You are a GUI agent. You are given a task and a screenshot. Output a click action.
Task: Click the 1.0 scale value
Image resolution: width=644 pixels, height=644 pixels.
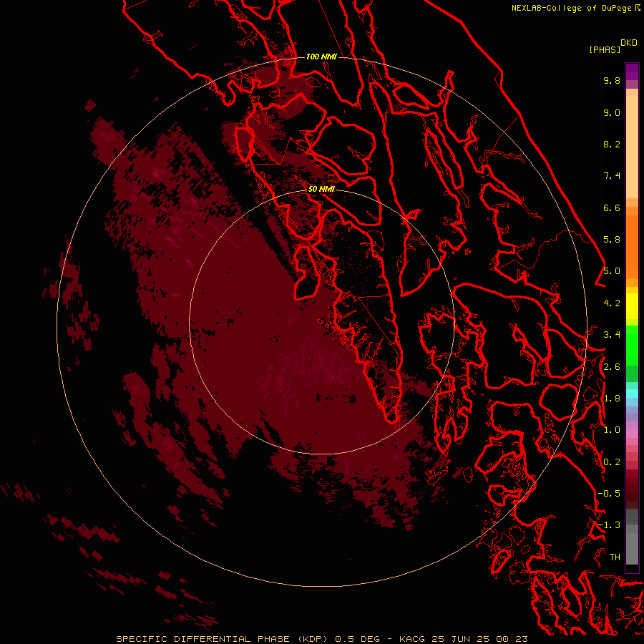tap(612, 430)
